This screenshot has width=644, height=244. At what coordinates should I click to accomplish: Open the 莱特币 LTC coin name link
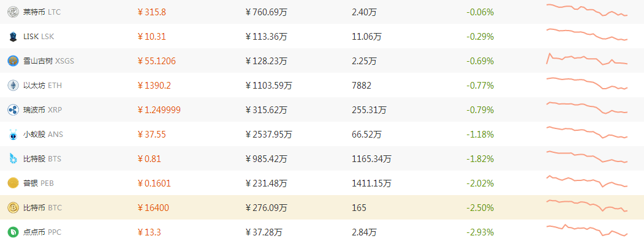coord(42,12)
